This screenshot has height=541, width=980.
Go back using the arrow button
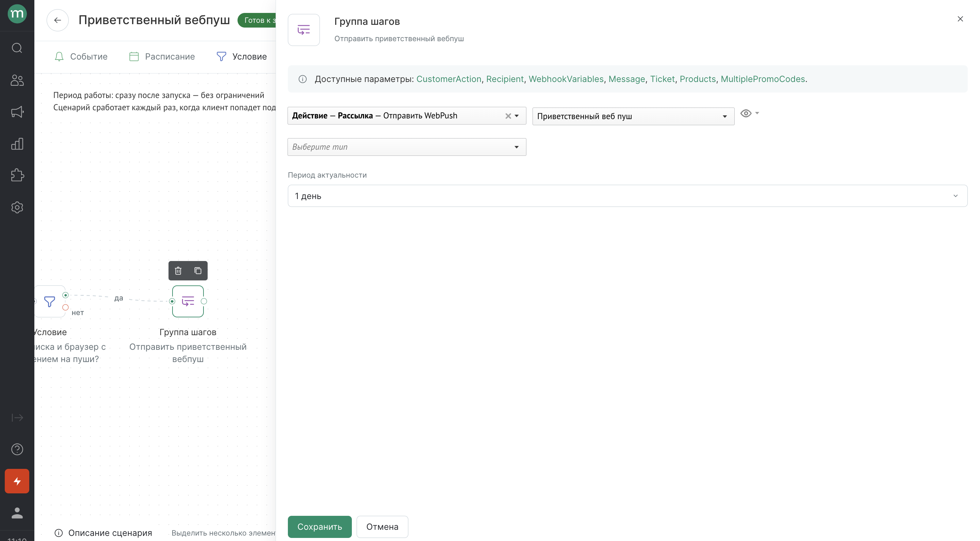(58, 20)
